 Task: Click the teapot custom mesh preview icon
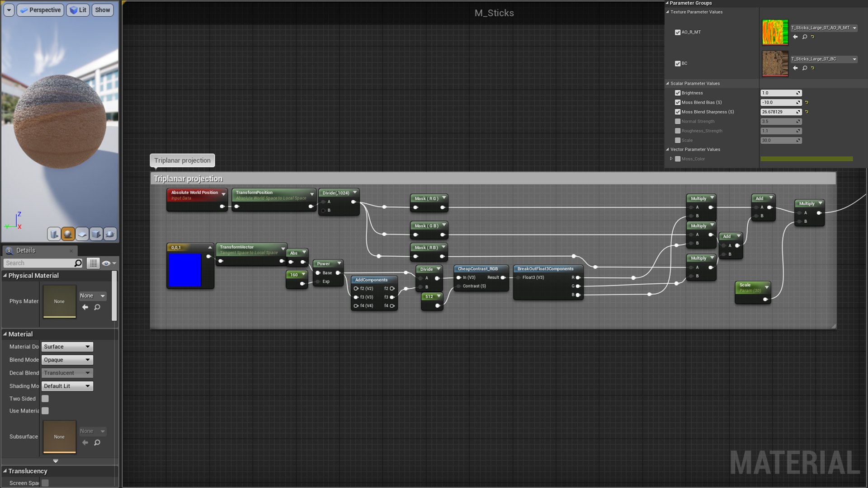(x=110, y=234)
